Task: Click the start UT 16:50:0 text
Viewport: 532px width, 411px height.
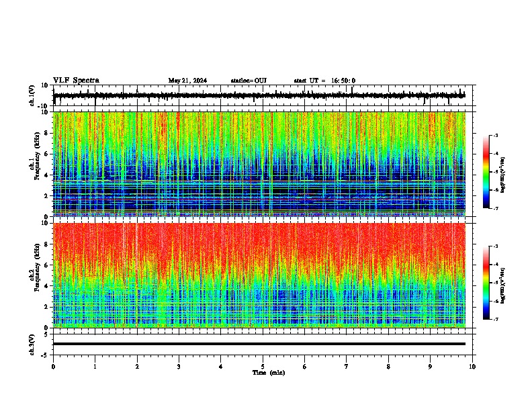Action: click(324, 81)
